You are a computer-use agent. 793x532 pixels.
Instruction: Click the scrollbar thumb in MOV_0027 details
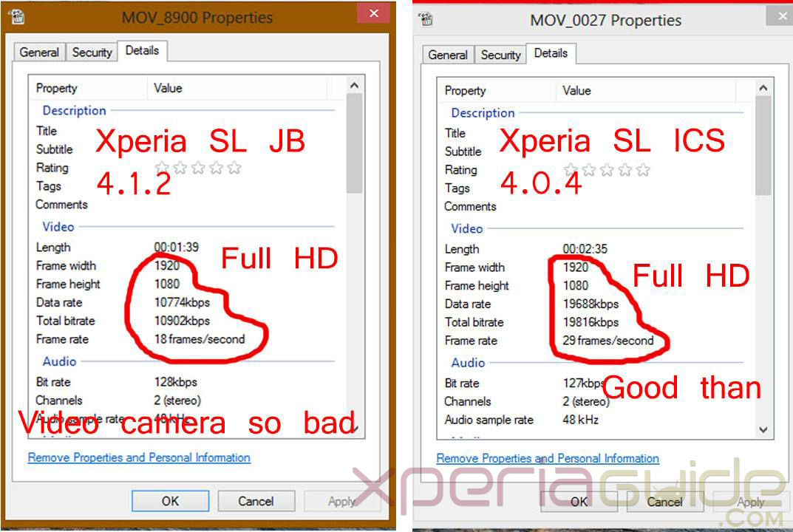coord(763,146)
